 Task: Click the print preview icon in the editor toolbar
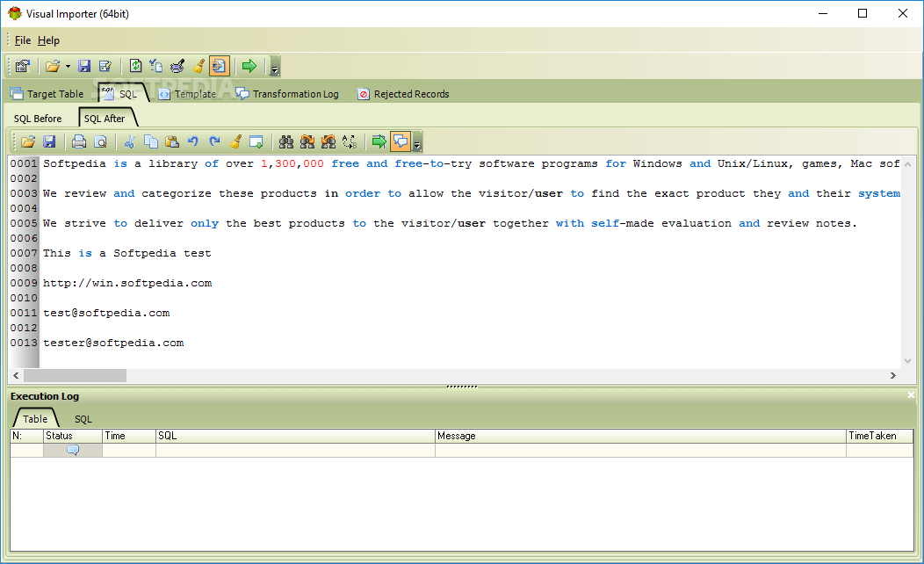point(101,141)
